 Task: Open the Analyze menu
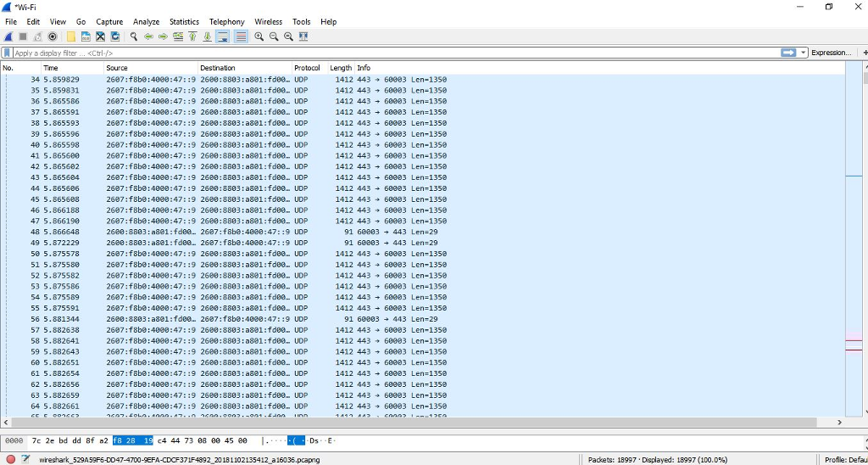(146, 21)
